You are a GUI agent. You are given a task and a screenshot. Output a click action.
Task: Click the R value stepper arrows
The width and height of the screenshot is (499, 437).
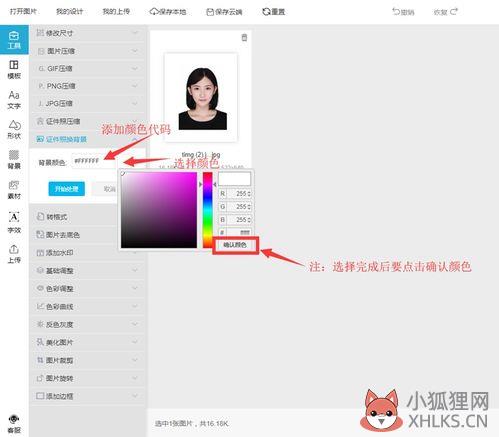[x=249, y=194]
